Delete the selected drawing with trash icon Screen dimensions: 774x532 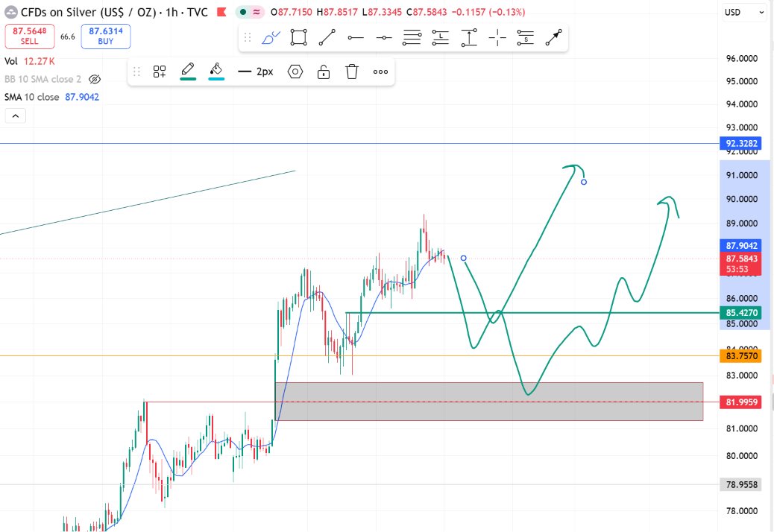click(x=352, y=72)
